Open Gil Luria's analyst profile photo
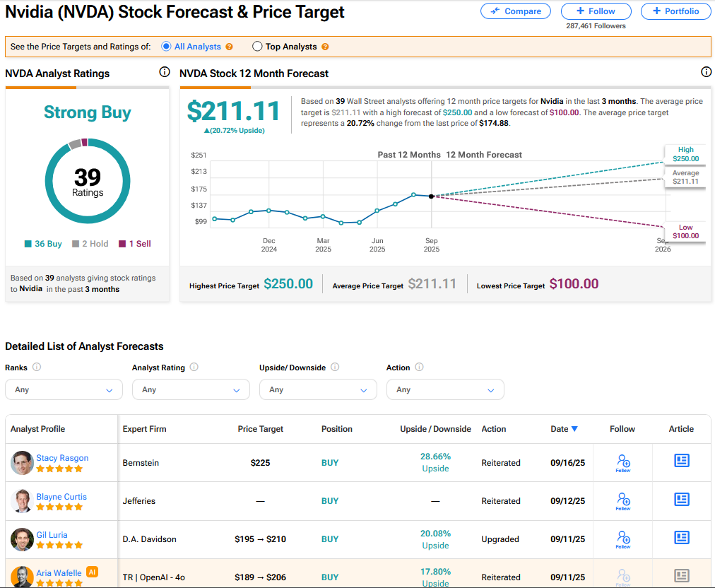 (x=22, y=539)
